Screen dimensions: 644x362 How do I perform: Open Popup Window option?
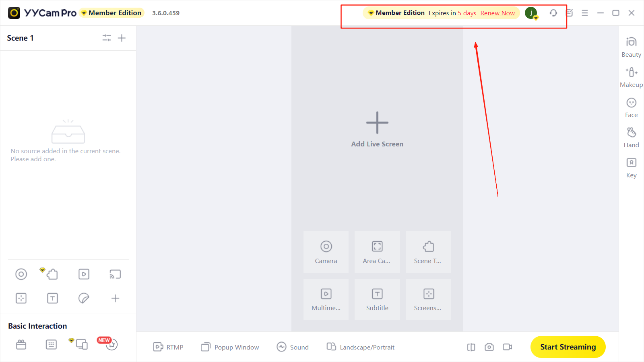point(230,347)
